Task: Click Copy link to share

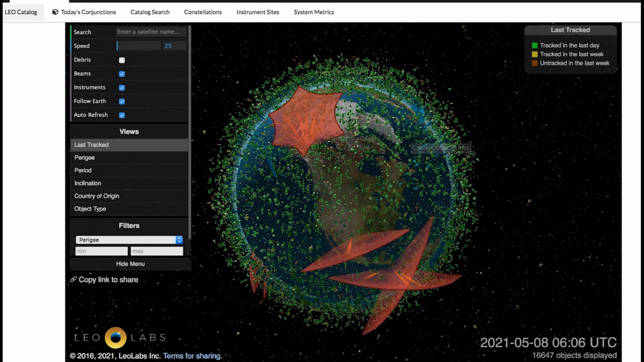Action: (108, 280)
